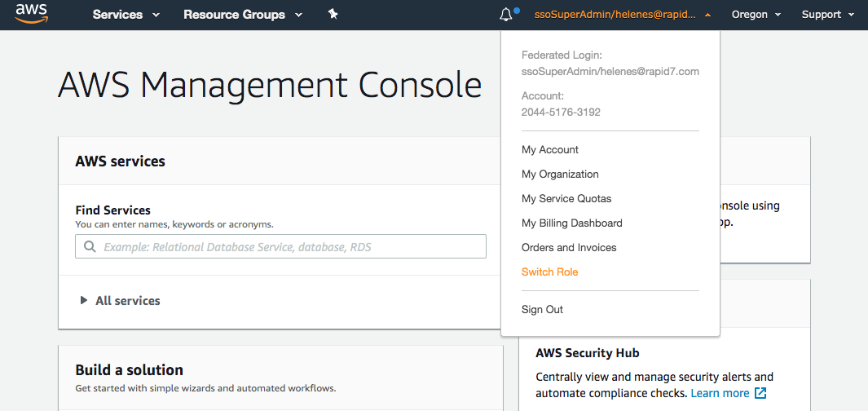Open the Resource Groups dropdown
Viewport: 868px width, 411px height.
point(242,15)
